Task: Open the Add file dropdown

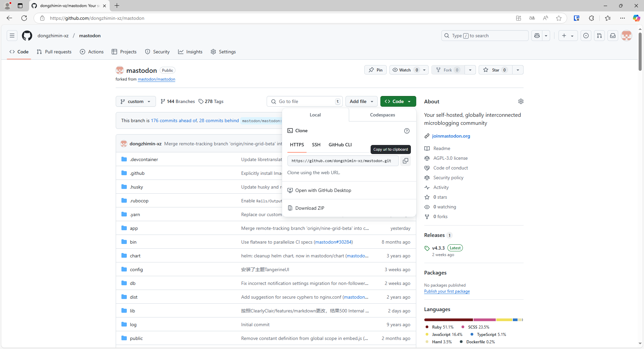Action: [361, 101]
